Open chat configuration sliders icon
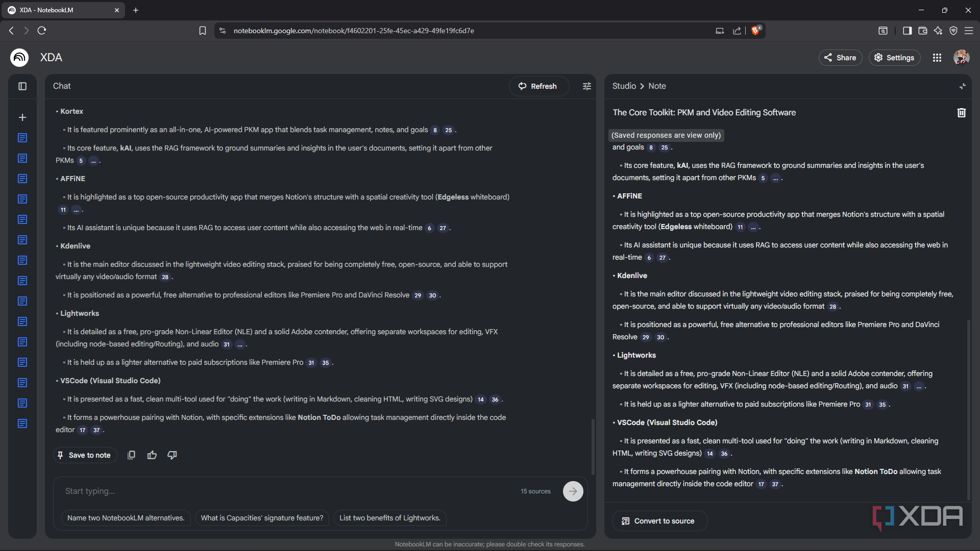The image size is (980, 551). tap(587, 86)
